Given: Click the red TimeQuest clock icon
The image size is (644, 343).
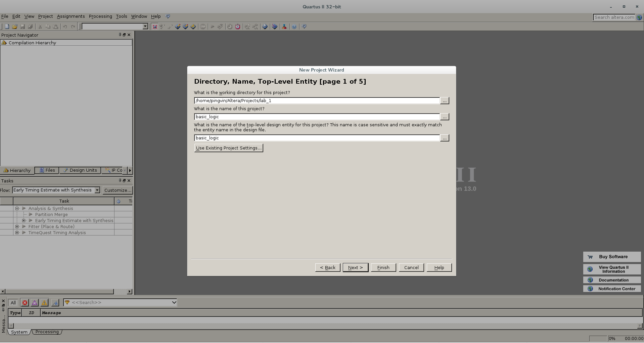Looking at the screenshot, I should tap(237, 27).
